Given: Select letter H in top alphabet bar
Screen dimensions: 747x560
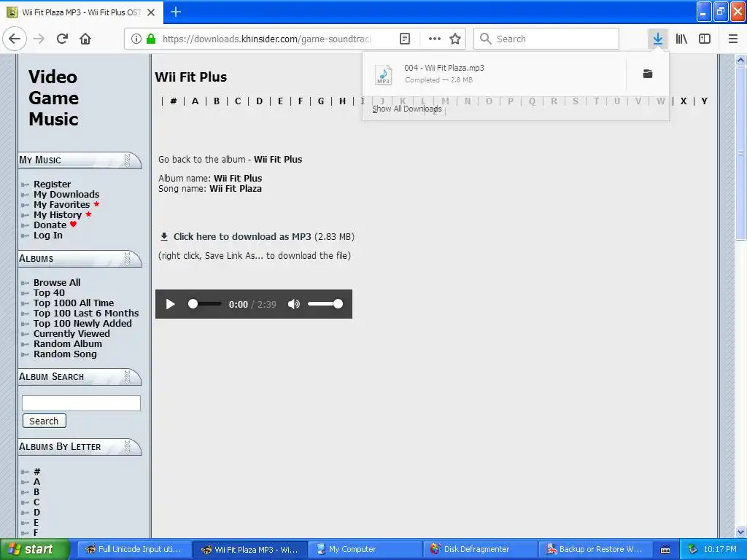Looking at the screenshot, I should pyautogui.click(x=342, y=101).
